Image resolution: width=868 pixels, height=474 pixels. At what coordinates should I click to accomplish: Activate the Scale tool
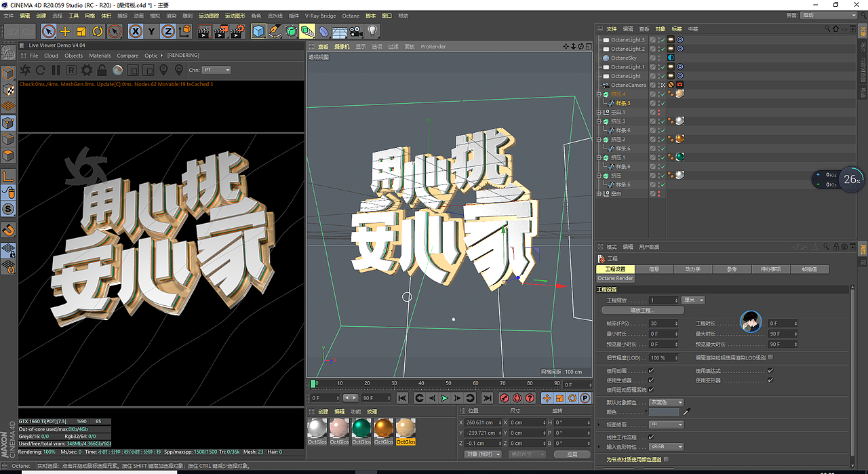click(81, 31)
